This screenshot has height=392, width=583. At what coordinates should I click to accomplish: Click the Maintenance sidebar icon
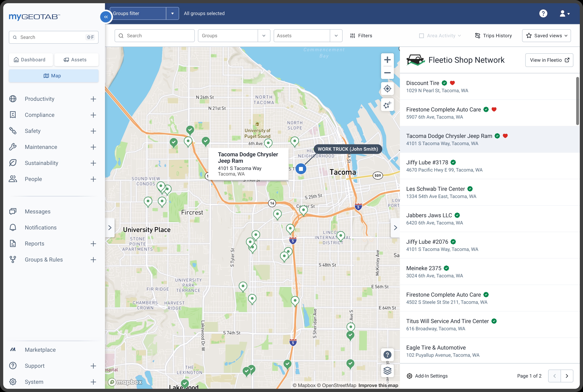click(13, 146)
